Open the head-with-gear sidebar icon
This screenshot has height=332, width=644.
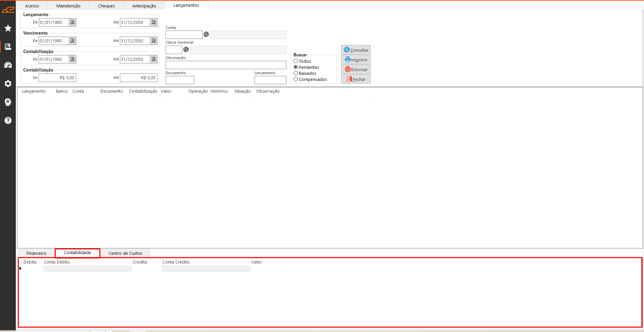pyautogui.click(x=8, y=102)
